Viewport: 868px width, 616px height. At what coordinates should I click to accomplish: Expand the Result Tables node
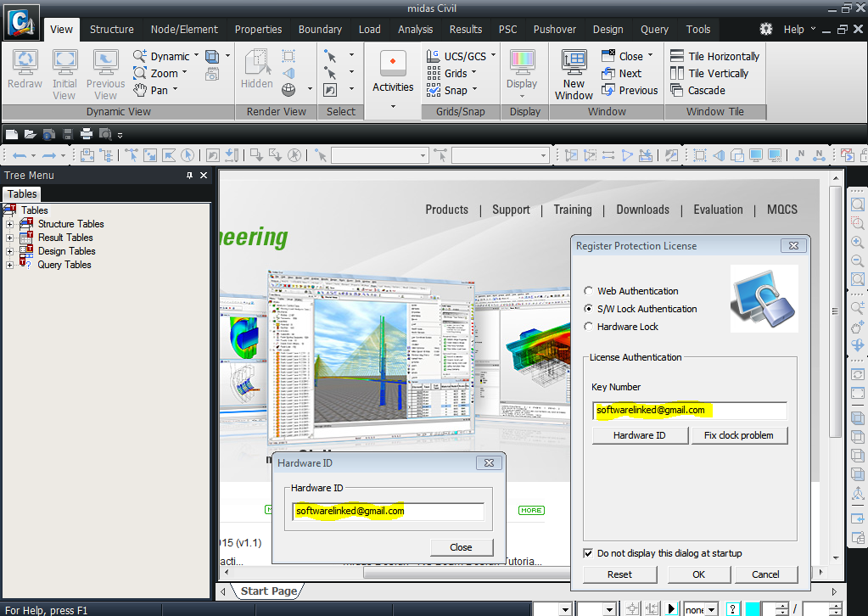click(x=9, y=238)
